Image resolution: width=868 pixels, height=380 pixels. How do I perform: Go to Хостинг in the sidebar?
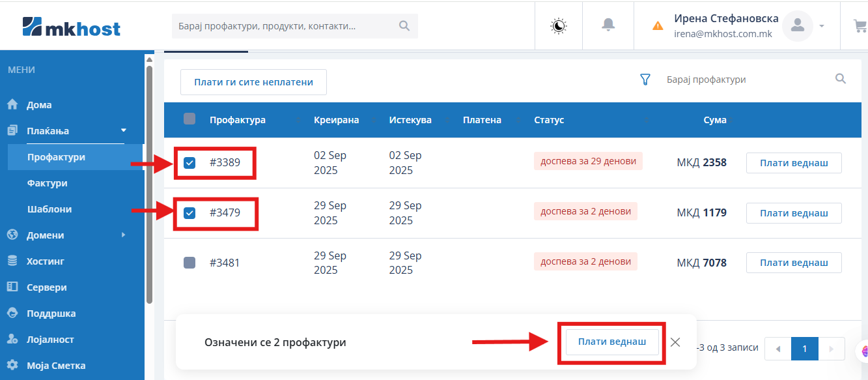tap(45, 261)
